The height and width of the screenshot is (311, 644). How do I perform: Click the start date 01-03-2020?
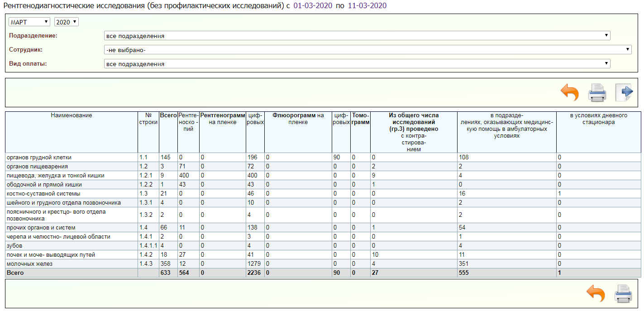313,5
